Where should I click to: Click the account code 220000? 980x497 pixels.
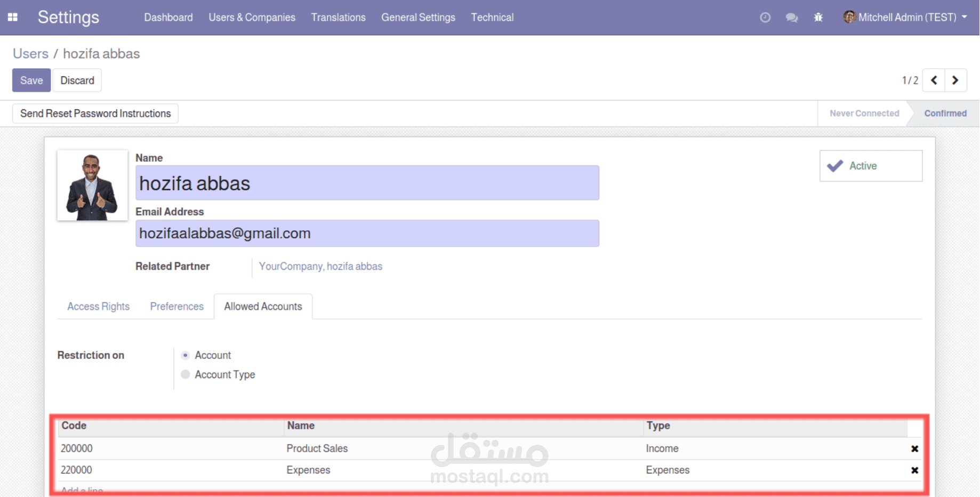point(76,470)
